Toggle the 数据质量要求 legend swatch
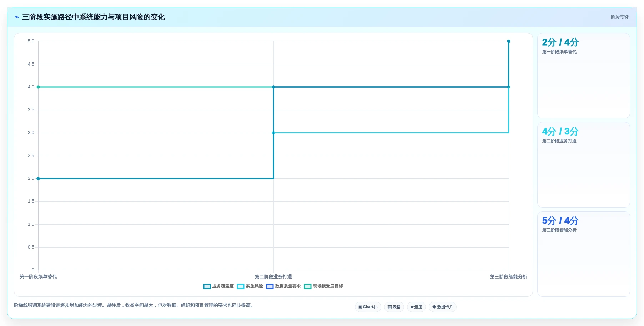Image resolution: width=644 pixels, height=326 pixels. 270,286
